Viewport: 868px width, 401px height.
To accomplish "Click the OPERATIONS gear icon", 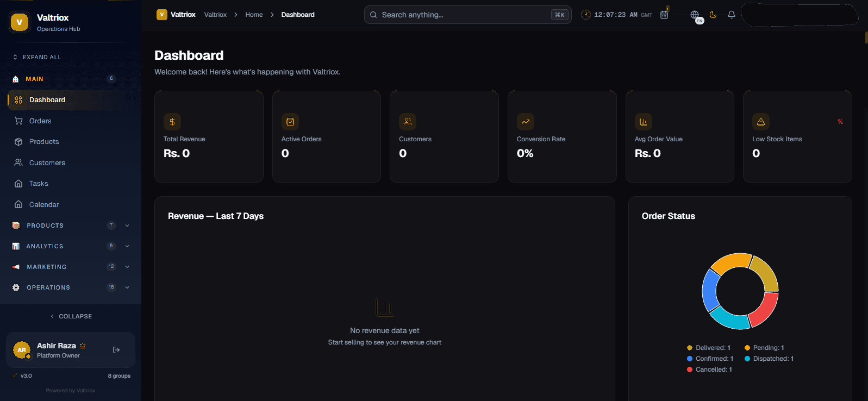I will (x=16, y=287).
